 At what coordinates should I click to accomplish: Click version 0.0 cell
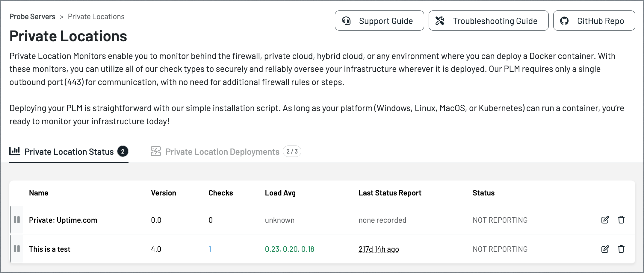[156, 220]
